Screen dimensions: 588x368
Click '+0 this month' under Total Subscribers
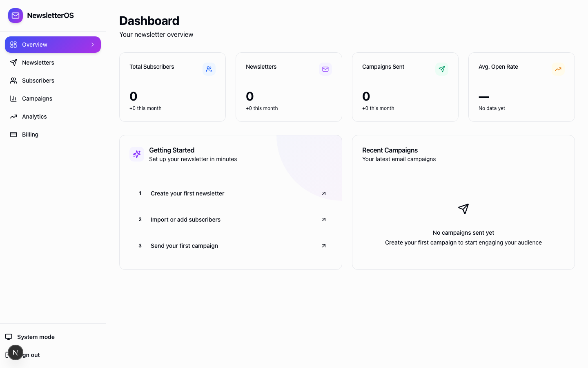(x=145, y=108)
